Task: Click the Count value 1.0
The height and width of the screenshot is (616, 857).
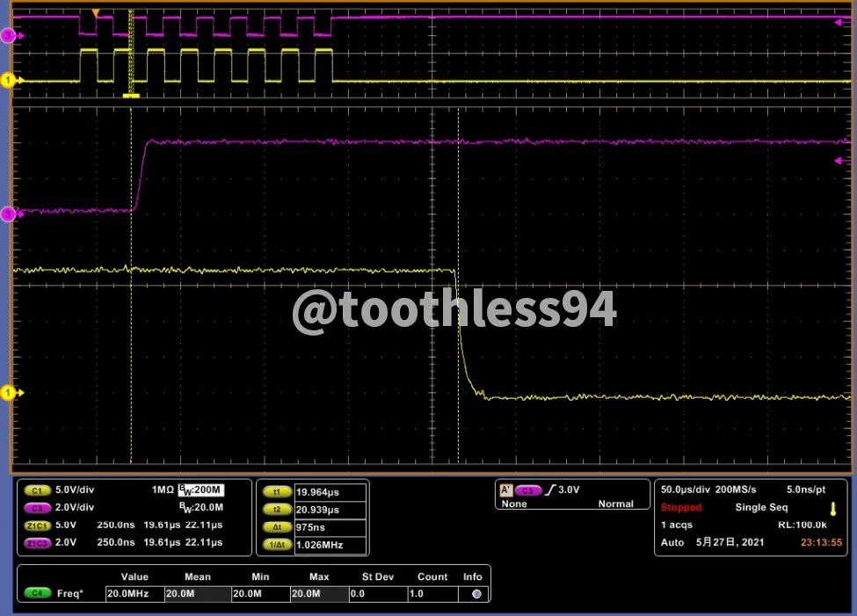Action: point(432,593)
